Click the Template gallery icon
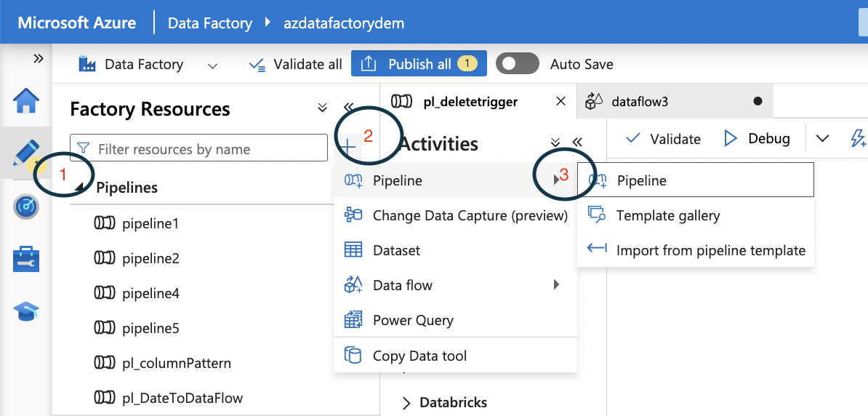 598,215
